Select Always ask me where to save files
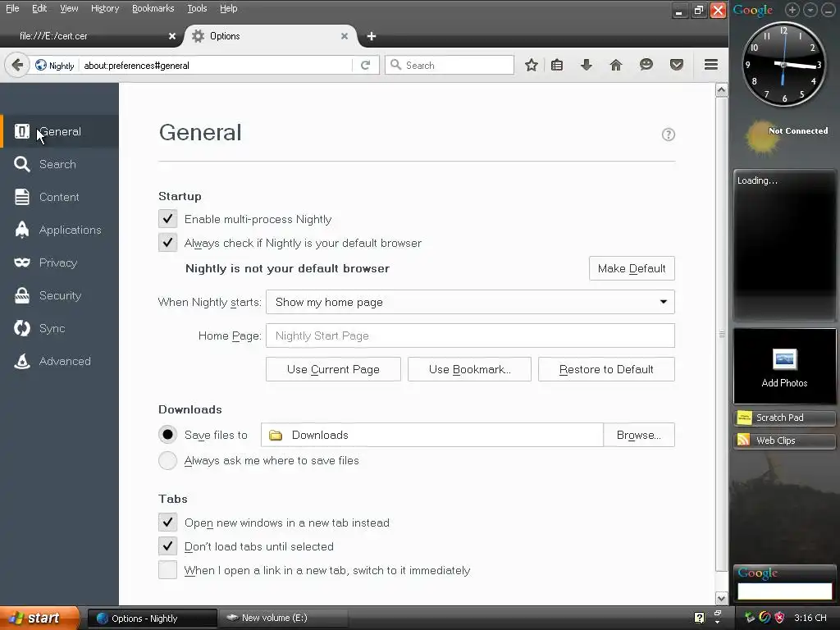This screenshot has width=840, height=630. (x=167, y=460)
